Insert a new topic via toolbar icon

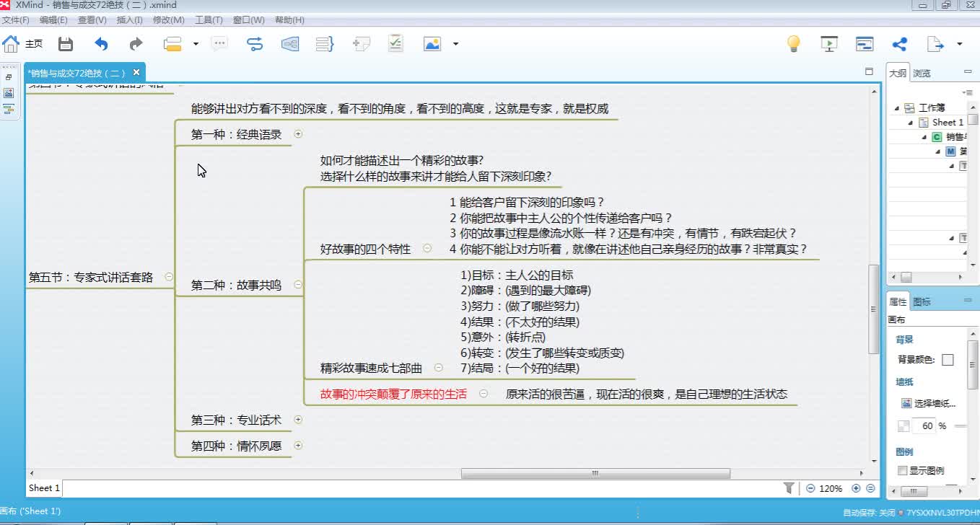[172, 44]
